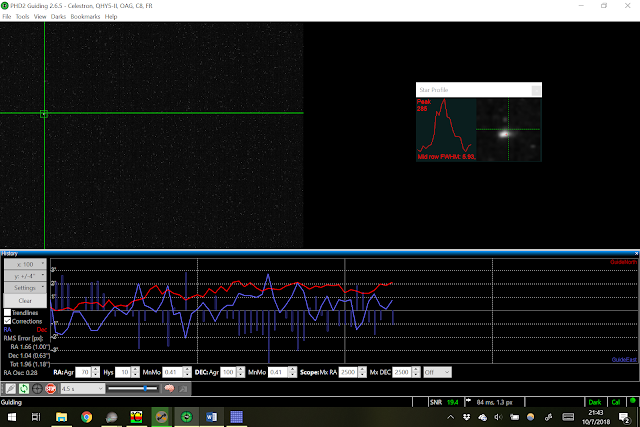Screen dimensions: 640x427
Task: Click the crosshair Guide icon
Action: click(37, 389)
